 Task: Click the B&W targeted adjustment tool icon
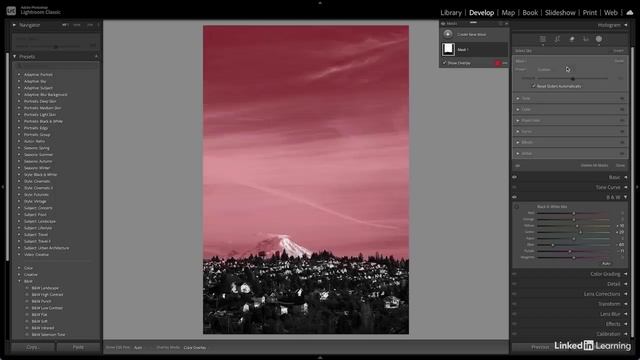[517, 207]
